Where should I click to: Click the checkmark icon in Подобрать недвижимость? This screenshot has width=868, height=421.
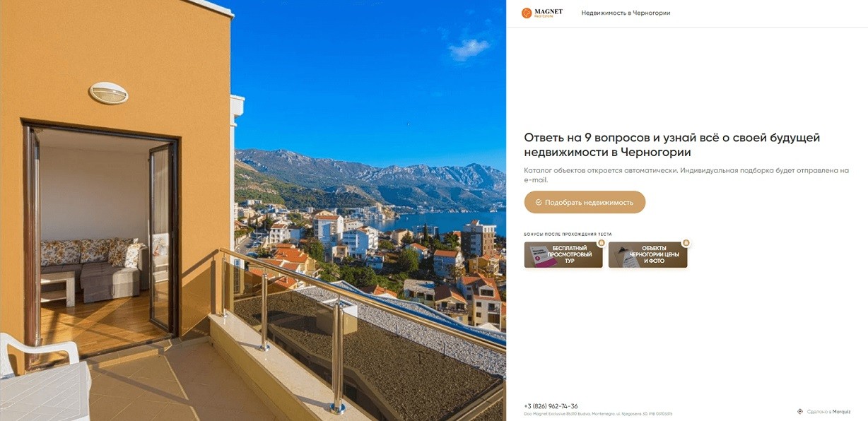539,202
